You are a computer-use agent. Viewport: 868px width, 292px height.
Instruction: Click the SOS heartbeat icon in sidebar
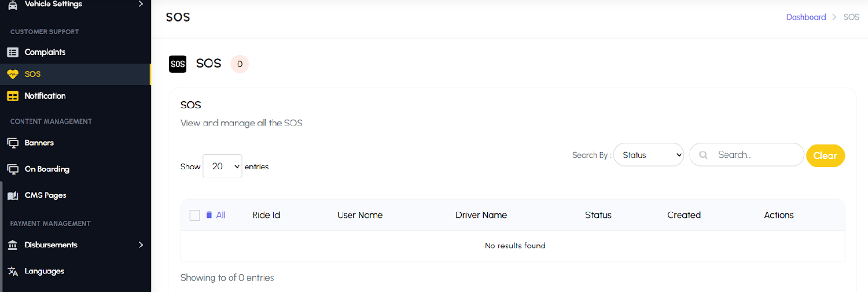[x=13, y=74]
